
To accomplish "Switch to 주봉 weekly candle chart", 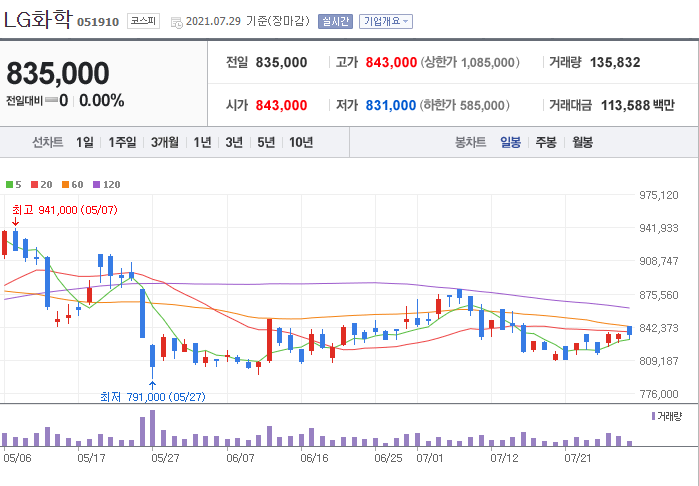I will click(546, 142).
